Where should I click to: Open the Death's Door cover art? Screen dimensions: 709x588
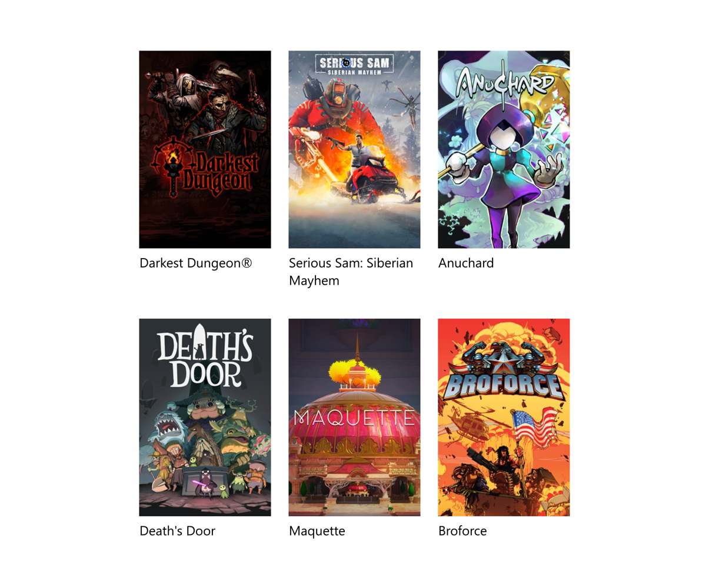(205, 417)
